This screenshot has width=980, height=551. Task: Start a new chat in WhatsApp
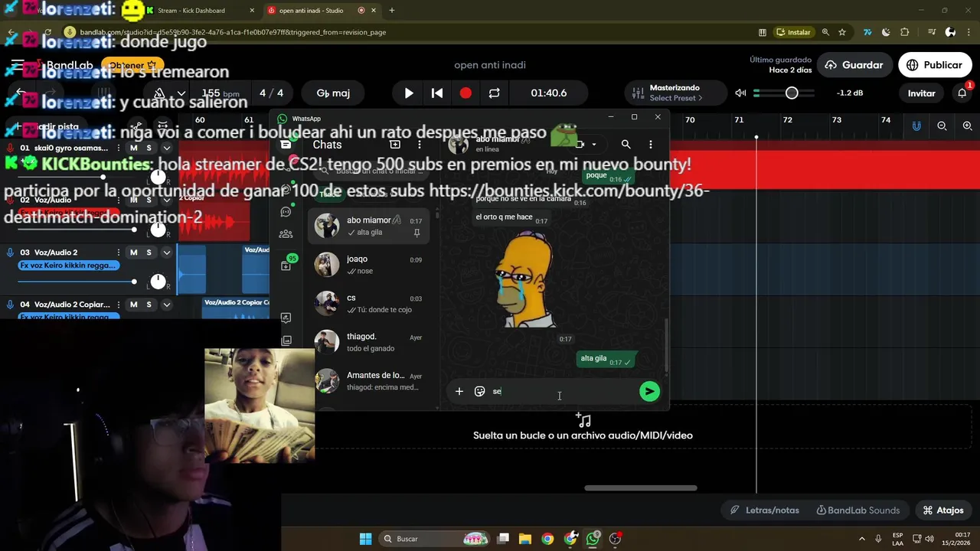pos(395,145)
